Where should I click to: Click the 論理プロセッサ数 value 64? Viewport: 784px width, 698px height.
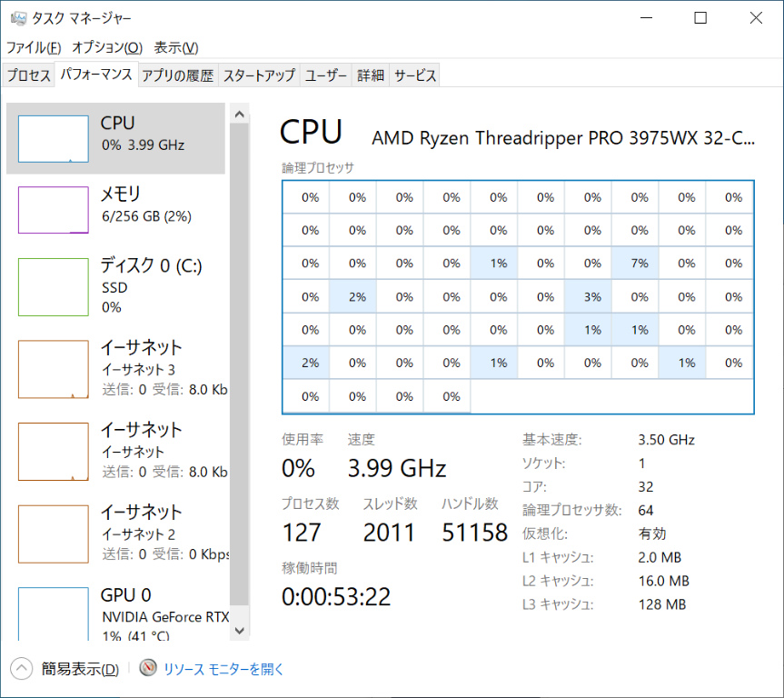pyautogui.click(x=646, y=511)
